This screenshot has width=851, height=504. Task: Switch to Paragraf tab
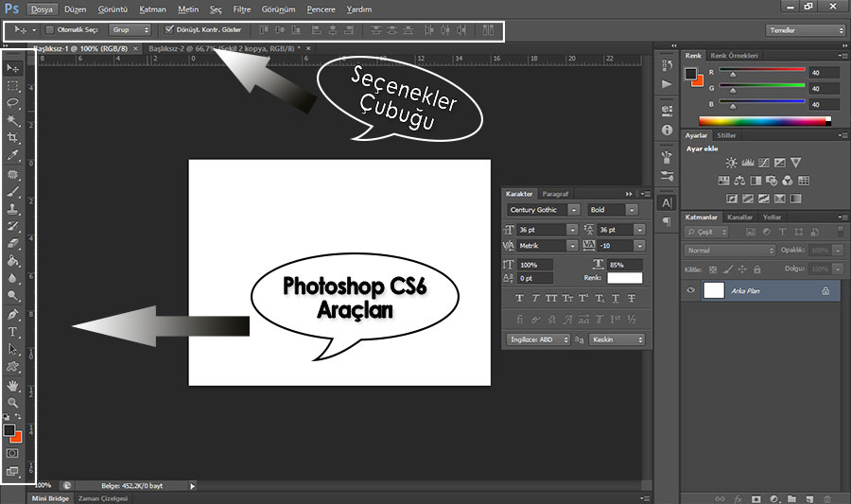(555, 194)
